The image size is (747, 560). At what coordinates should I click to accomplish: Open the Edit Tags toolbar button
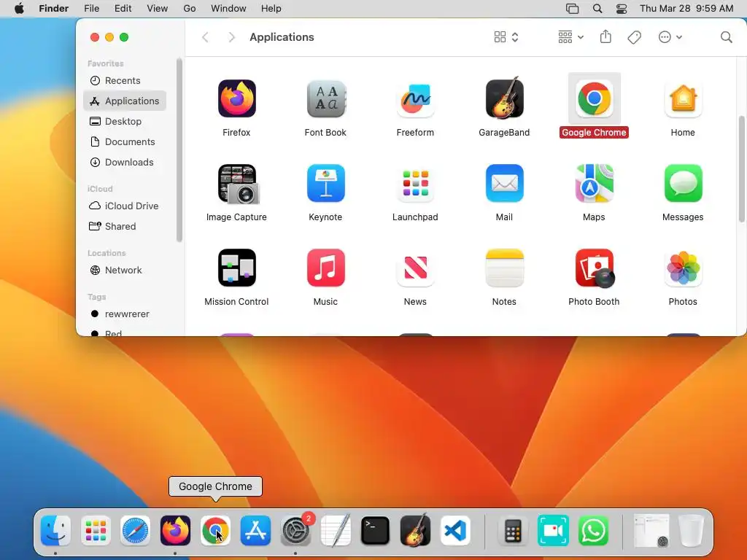click(x=634, y=37)
